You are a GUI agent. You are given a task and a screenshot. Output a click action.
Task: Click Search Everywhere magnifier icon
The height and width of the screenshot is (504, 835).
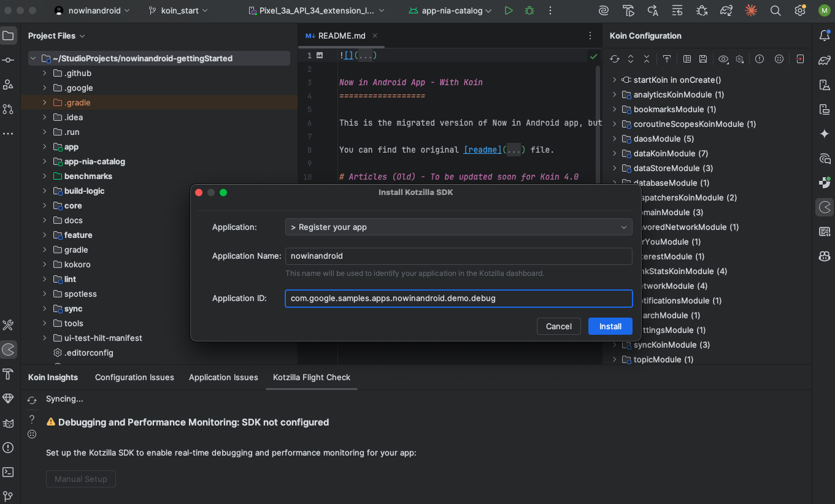pos(775,10)
